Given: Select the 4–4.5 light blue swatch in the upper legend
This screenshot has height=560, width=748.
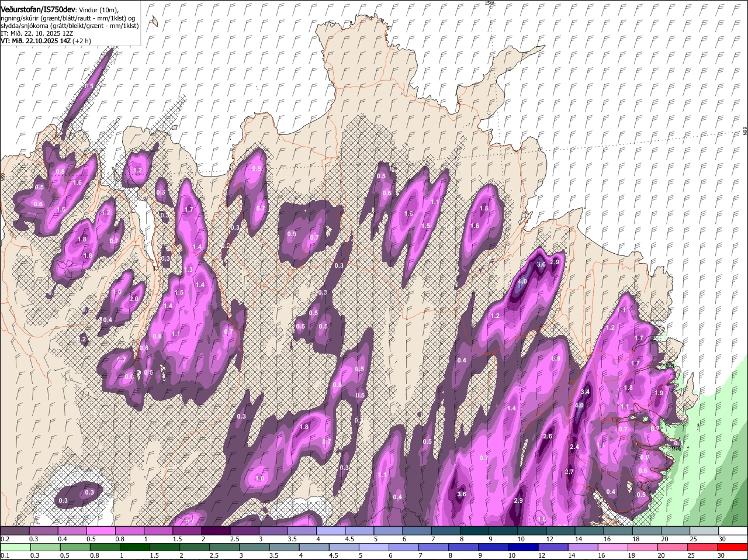Looking at the screenshot, I should 331,530.
